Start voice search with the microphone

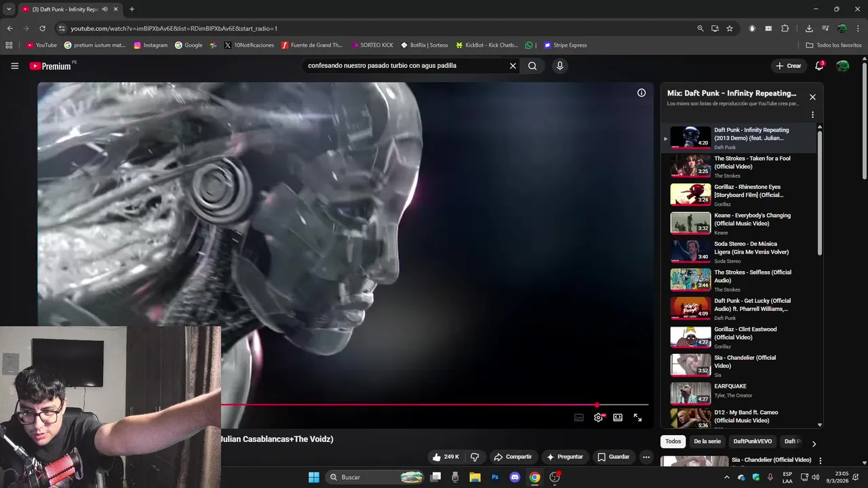(x=559, y=66)
